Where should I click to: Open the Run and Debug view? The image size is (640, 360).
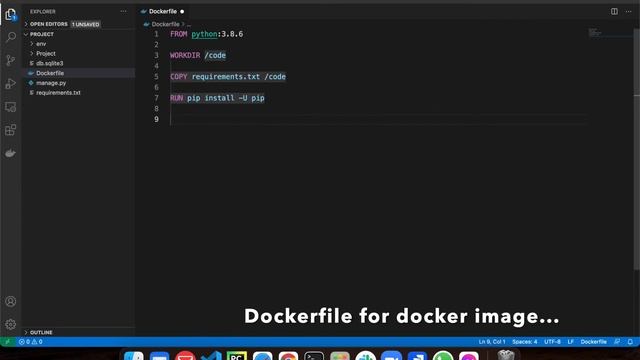[x=11, y=83]
